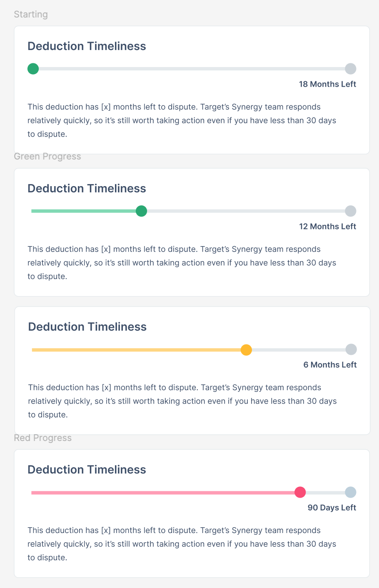Screen dimensions: 379x588
Task: Click the bluish end dot of the 90 Days slider
Action: coord(351,492)
